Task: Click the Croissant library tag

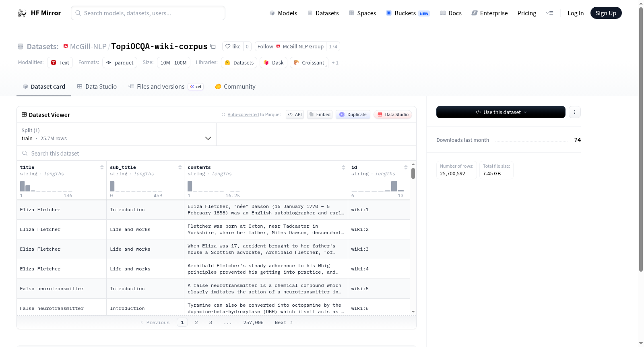Action: (x=309, y=62)
